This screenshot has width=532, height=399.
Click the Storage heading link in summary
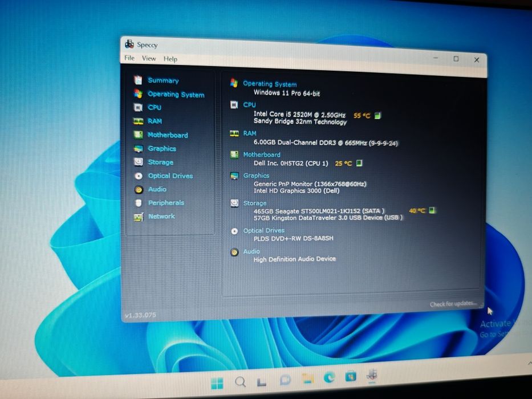tap(255, 203)
